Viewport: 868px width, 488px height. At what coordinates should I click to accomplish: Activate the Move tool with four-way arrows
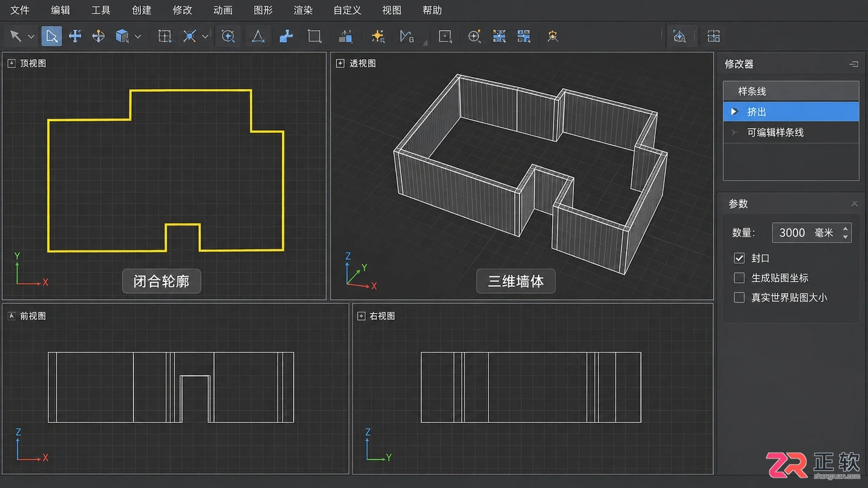[75, 36]
